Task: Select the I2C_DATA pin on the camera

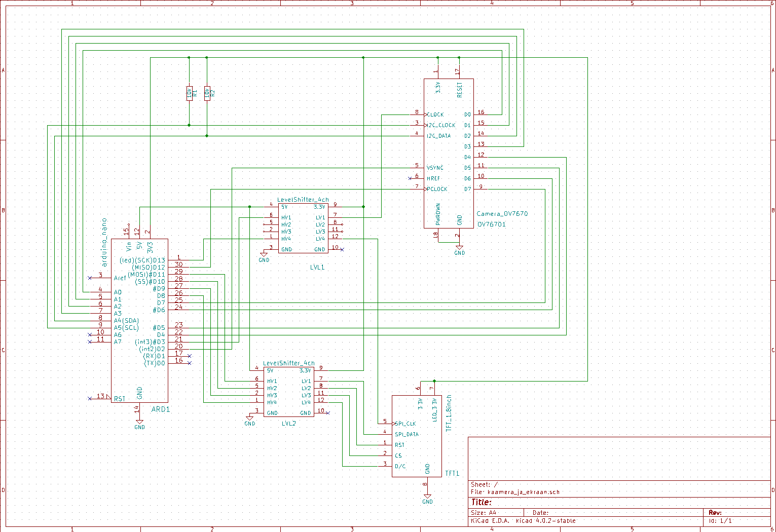Action: (x=438, y=136)
